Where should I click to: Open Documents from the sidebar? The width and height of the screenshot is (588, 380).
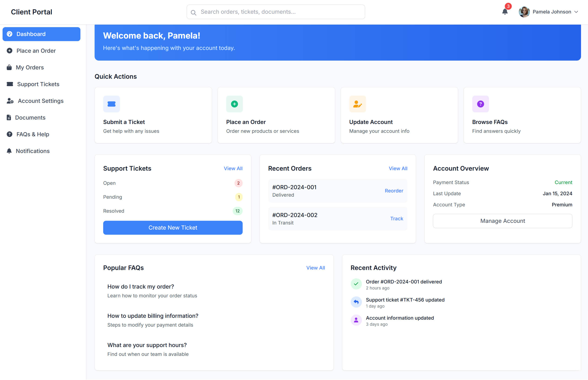pos(30,117)
